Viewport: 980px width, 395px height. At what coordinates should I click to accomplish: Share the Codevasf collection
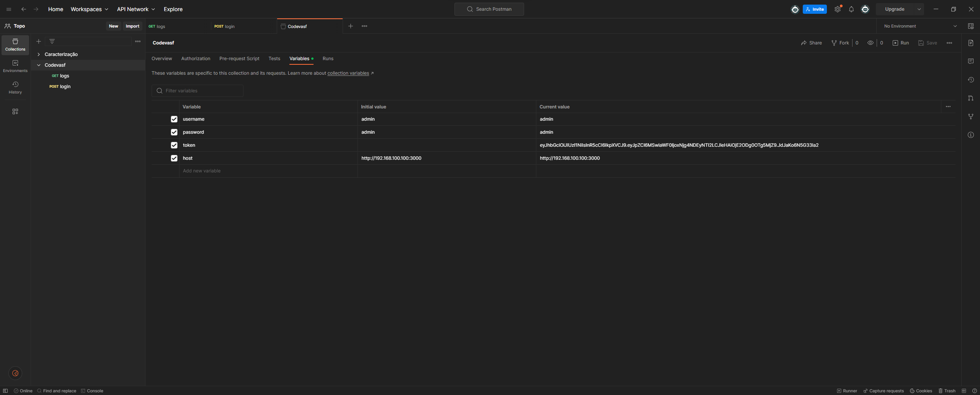[x=811, y=43]
